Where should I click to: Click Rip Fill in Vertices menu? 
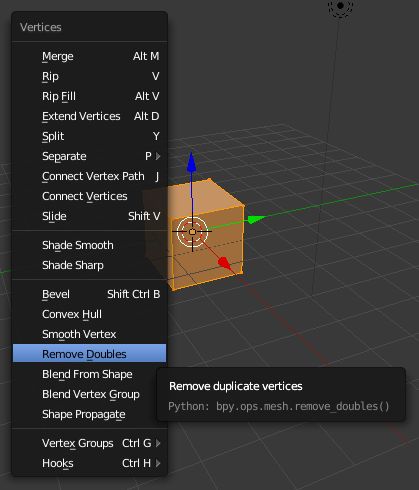[x=89, y=96]
